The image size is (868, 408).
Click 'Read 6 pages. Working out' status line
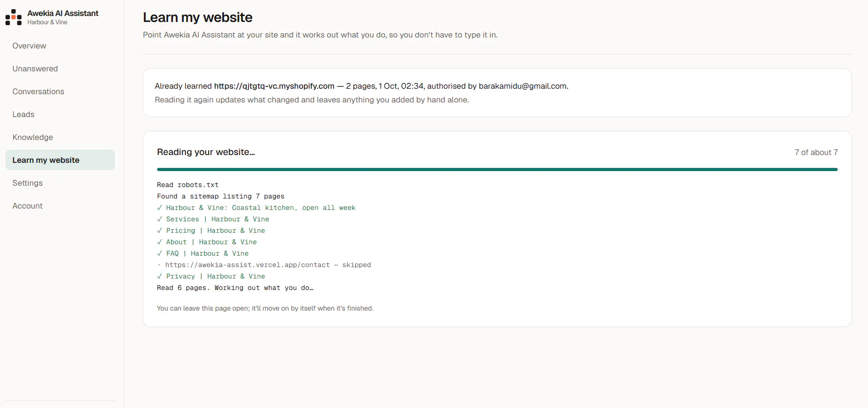pyautogui.click(x=235, y=288)
